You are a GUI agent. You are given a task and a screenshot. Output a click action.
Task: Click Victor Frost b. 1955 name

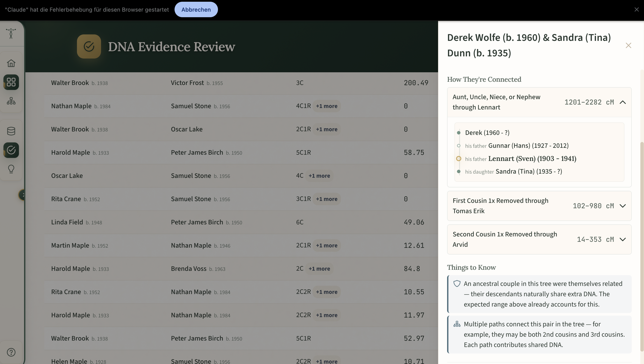coord(197,83)
